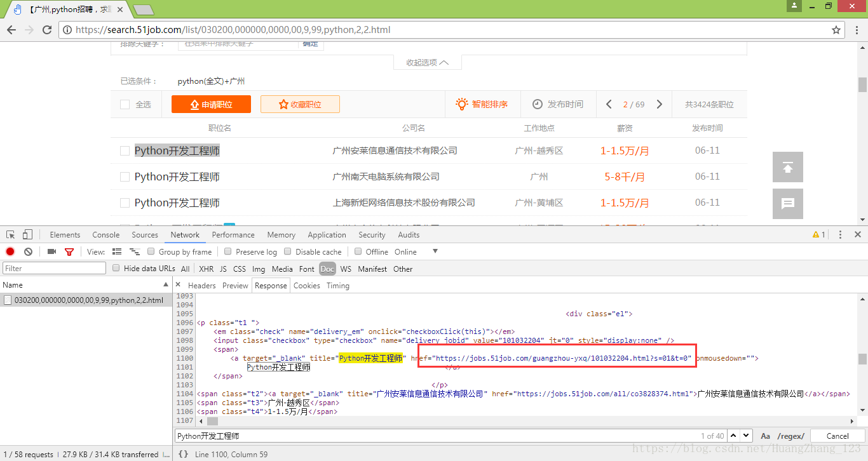Open the DevTools customize menu (three dots)
This screenshot has width=868, height=461.
tap(840, 235)
